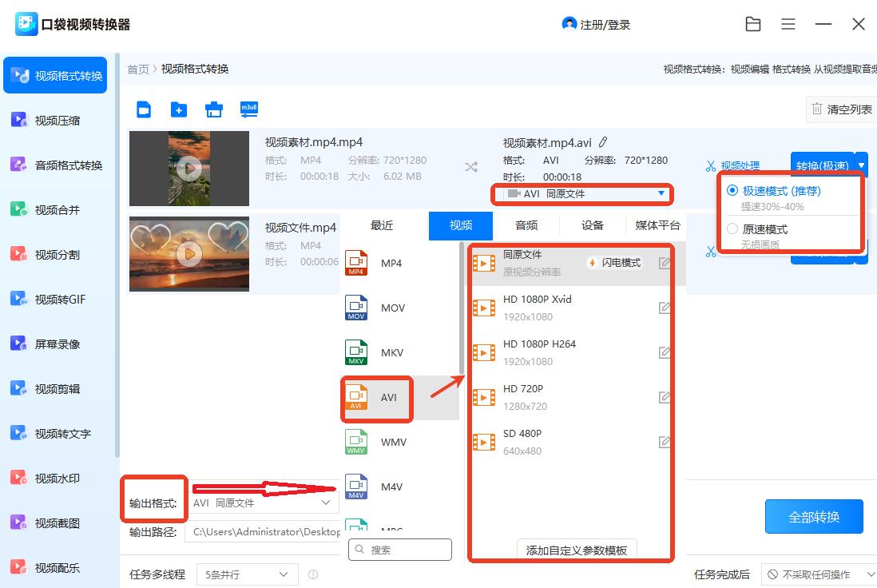Select the AVI format icon in format list
877x588 pixels.
375,396
